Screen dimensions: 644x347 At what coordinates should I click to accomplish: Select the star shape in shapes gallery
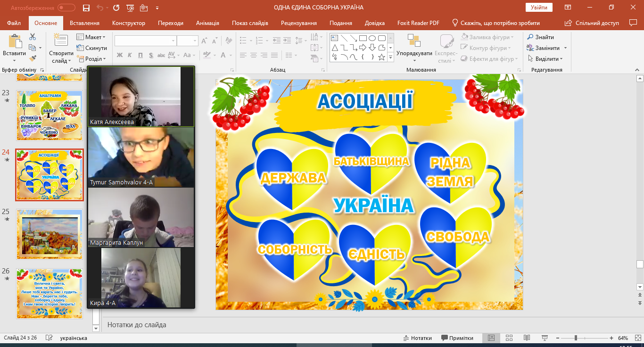tap(381, 57)
